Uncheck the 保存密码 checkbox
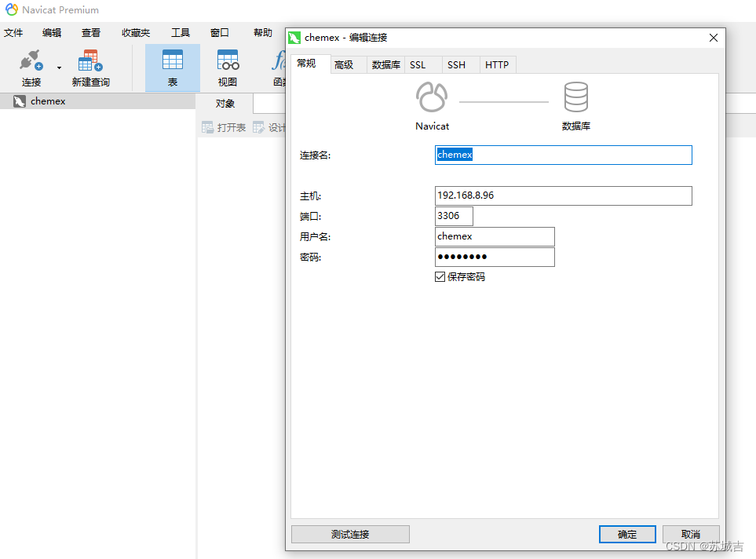 tap(440, 276)
